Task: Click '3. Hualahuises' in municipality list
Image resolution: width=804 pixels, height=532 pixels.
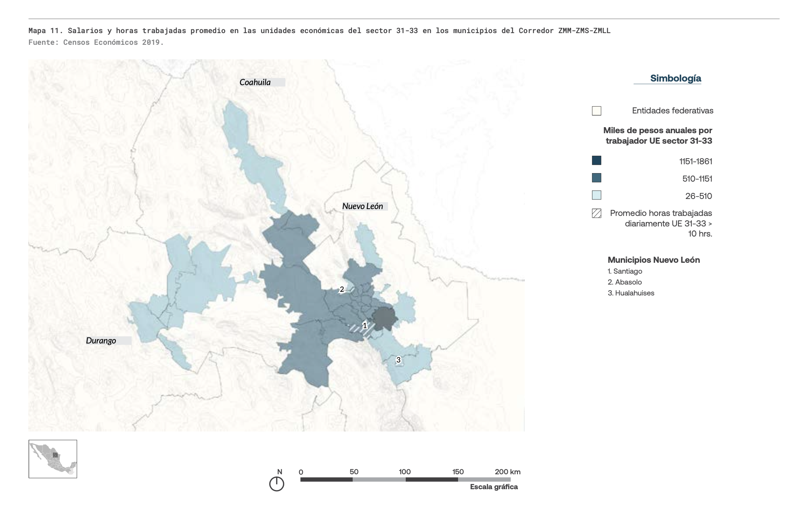Action: [x=631, y=293]
